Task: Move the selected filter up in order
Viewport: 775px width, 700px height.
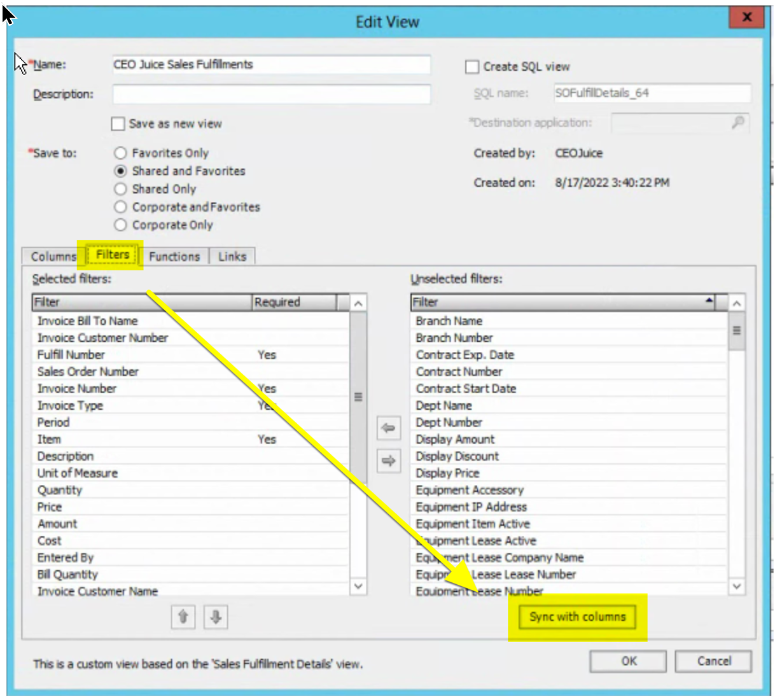Action: click(x=183, y=617)
